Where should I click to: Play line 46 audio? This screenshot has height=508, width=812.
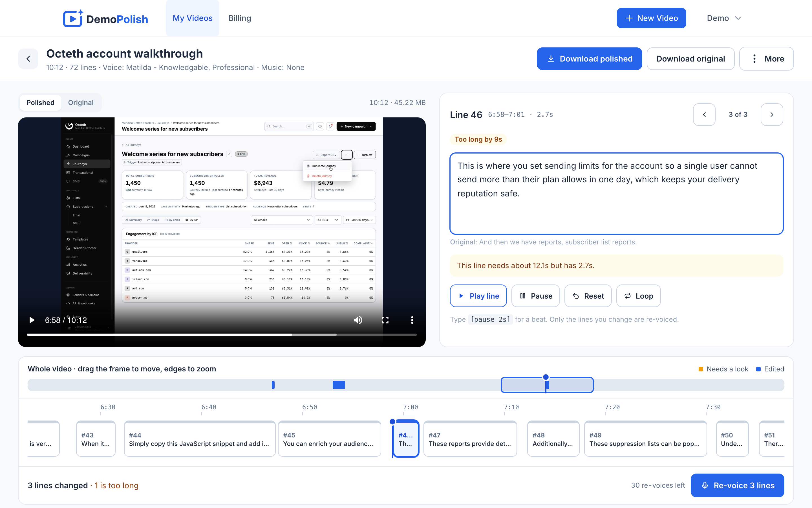pyautogui.click(x=478, y=296)
